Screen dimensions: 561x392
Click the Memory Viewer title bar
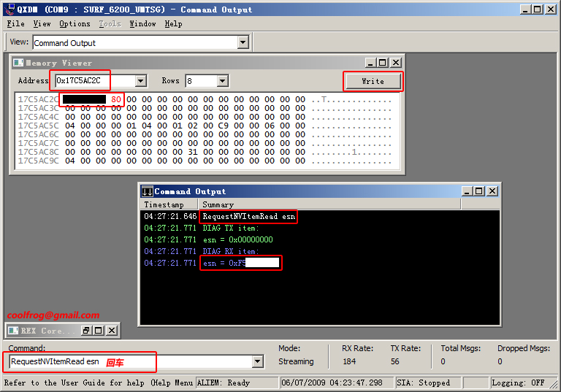pos(207,63)
